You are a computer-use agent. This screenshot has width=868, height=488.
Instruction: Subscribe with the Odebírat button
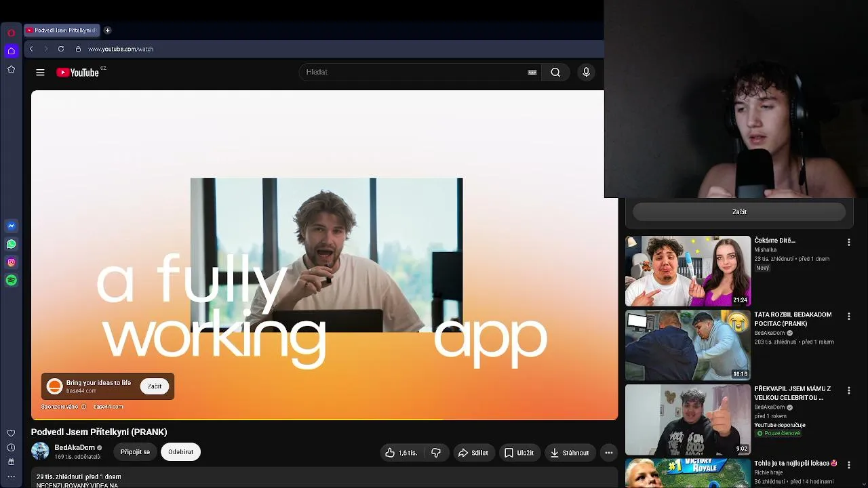(x=180, y=452)
